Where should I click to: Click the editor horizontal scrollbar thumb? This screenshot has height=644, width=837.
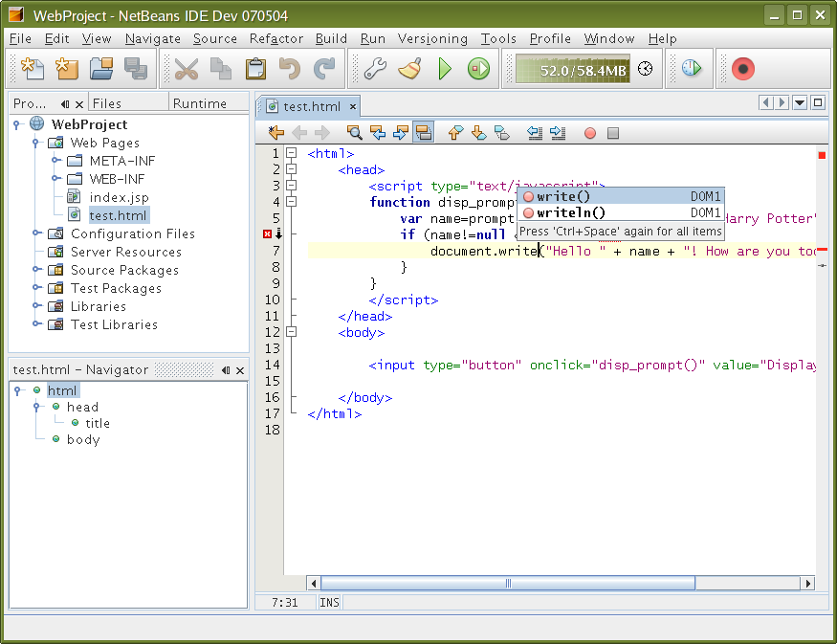(x=508, y=583)
